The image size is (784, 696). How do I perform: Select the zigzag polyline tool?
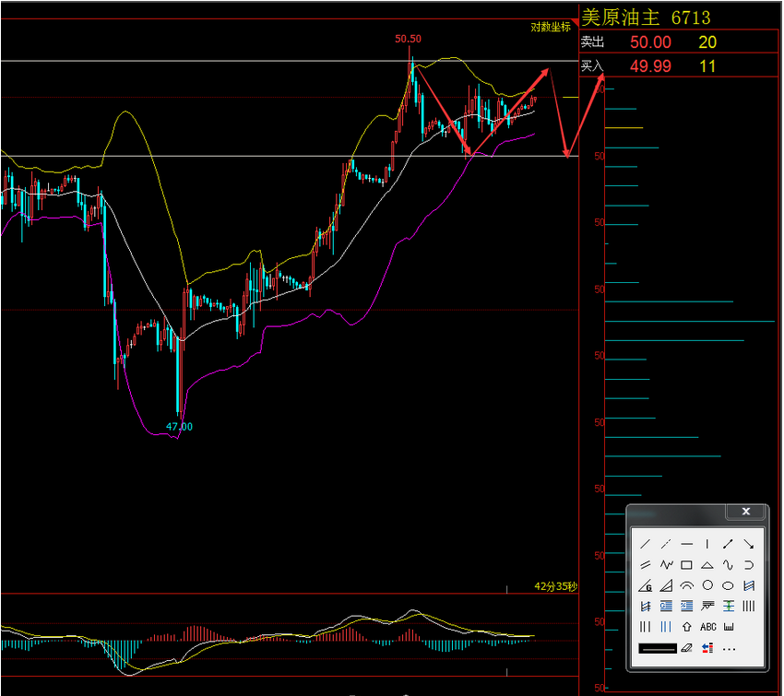pos(666,565)
